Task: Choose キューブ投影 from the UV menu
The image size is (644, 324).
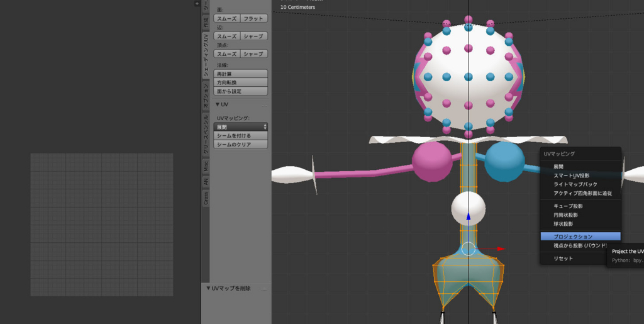Action: 580,206
